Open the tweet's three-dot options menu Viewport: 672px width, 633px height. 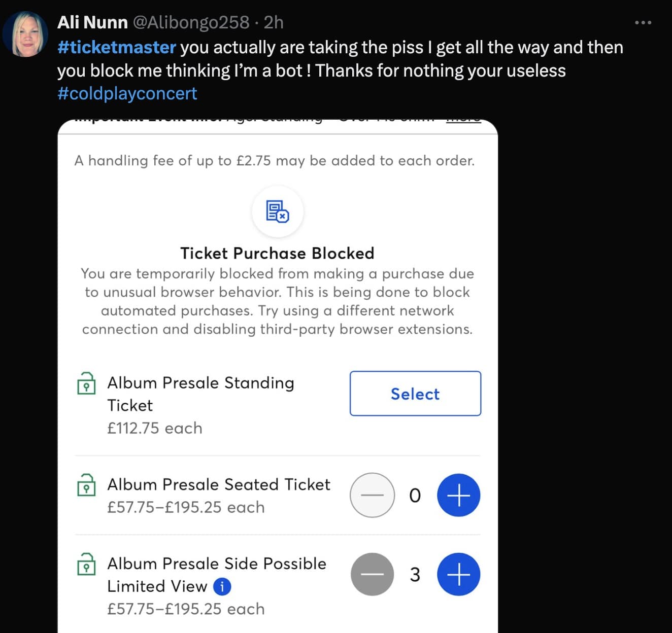[644, 22]
